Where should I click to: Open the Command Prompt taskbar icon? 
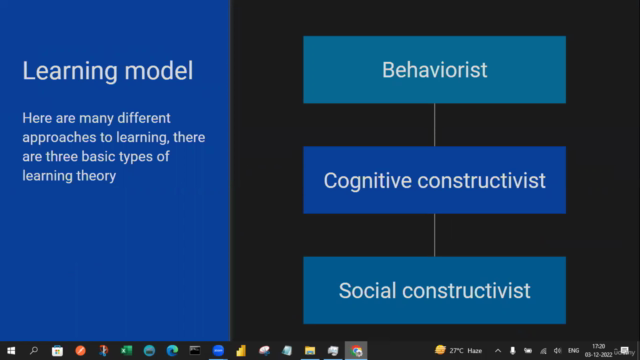pyautogui.click(x=195, y=351)
